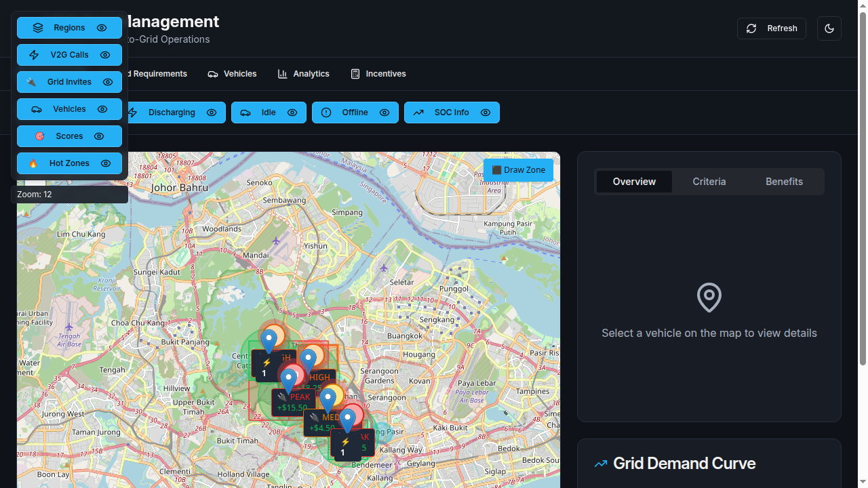Viewport: 868px width, 488px height.
Task: Click the location pin icon in Overview panel
Action: [709, 297]
